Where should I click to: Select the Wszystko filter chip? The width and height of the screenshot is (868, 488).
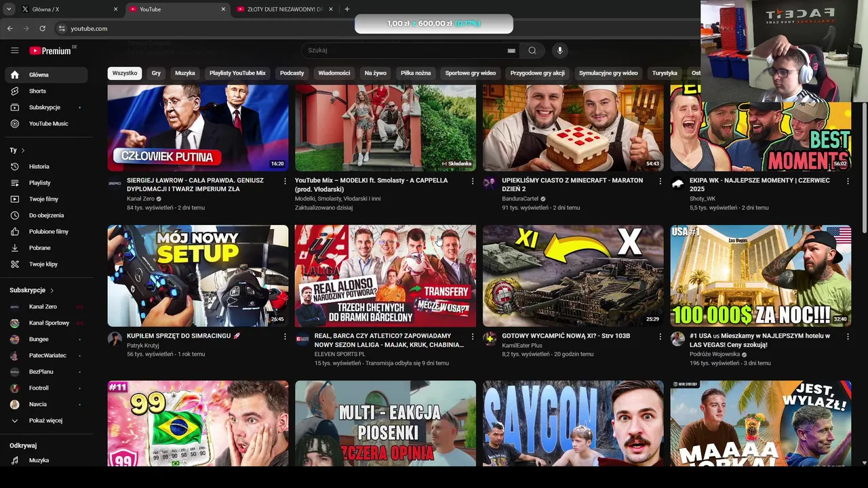point(125,73)
